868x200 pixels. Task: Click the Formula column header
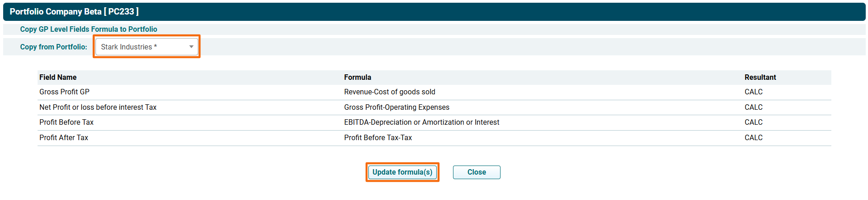point(358,78)
